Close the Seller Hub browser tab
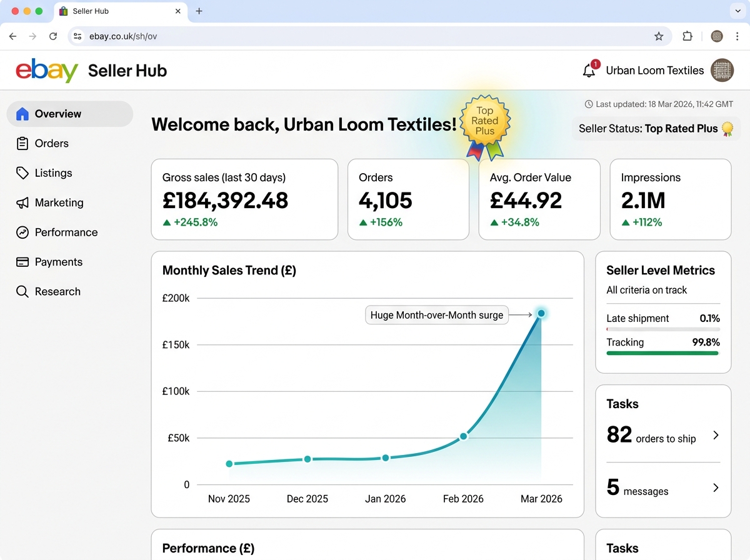This screenshot has width=750, height=560. click(x=178, y=11)
